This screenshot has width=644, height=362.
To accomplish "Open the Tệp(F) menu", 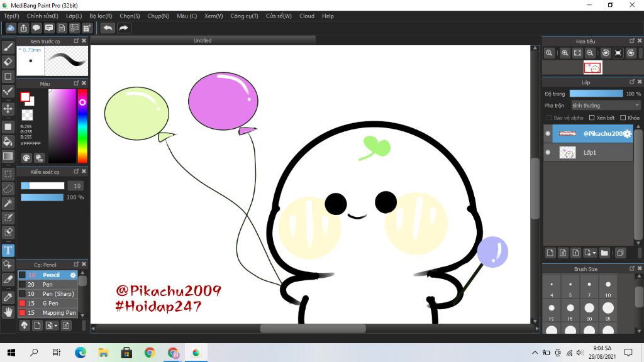I will pos(11,16).
